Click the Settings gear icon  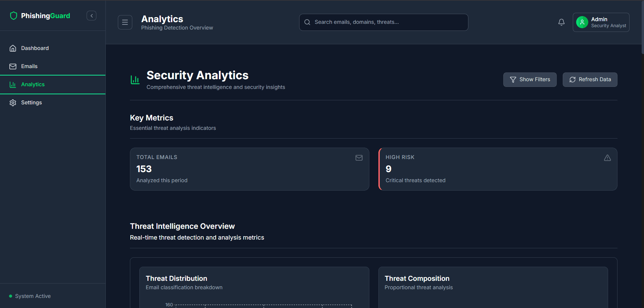tap(13, 103)
